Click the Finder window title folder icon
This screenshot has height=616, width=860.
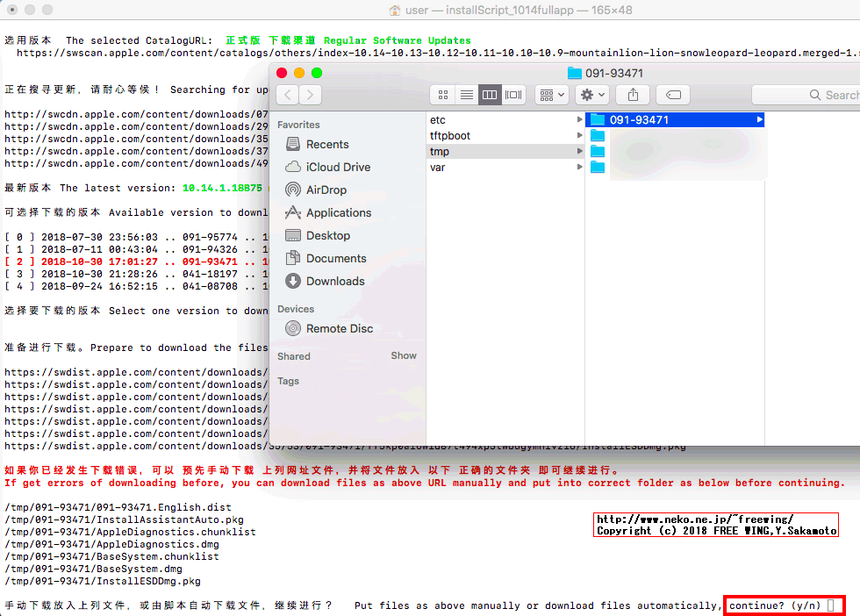click(x=574, y=73)
